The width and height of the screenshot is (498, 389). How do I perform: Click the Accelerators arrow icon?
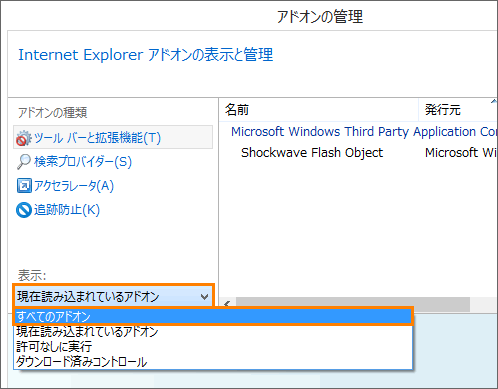(24, 186)
